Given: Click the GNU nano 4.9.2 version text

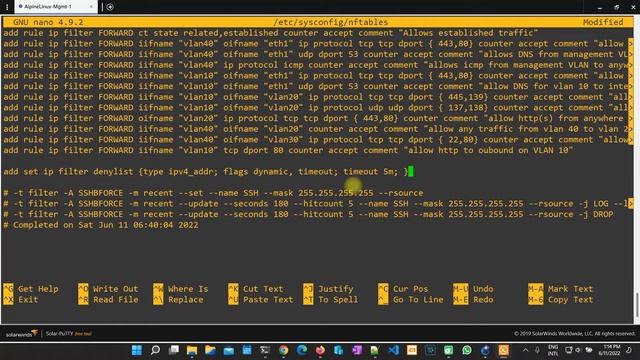Looking at the screenshot, I should coord(48,22).
